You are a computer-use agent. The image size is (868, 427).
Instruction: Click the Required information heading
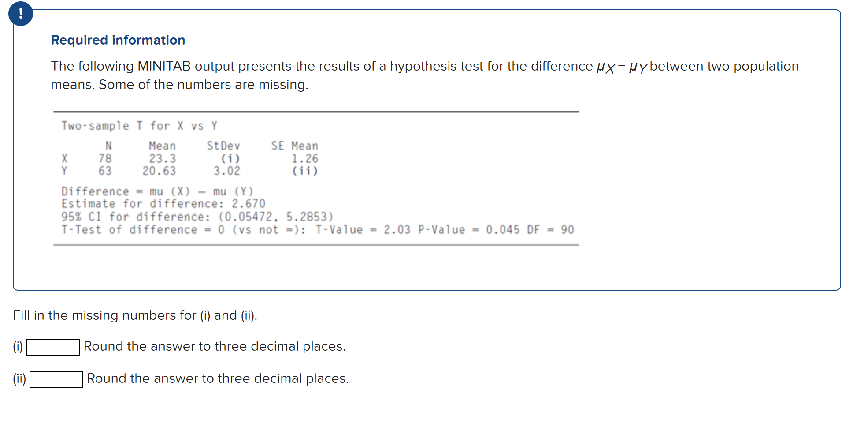point(117,40)
